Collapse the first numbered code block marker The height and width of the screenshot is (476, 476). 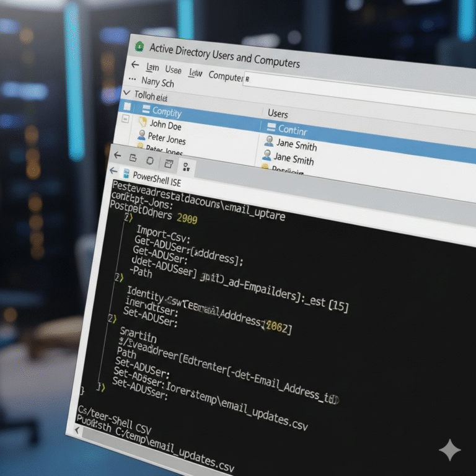pos(128,218)
